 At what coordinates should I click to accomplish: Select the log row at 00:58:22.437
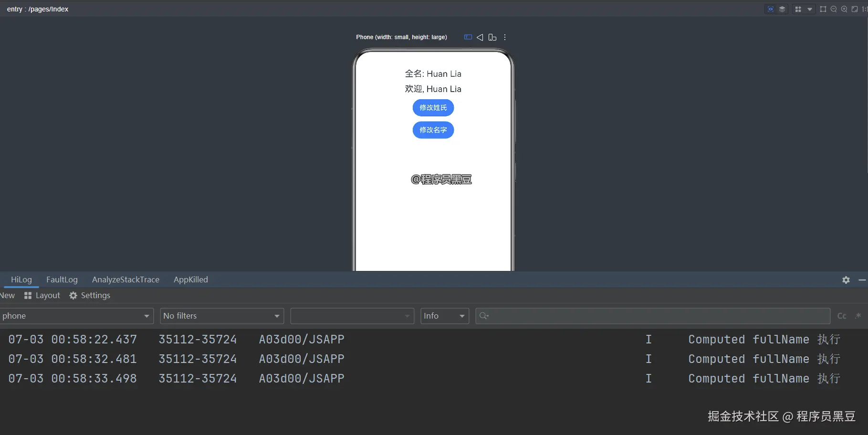pos(434,339)
